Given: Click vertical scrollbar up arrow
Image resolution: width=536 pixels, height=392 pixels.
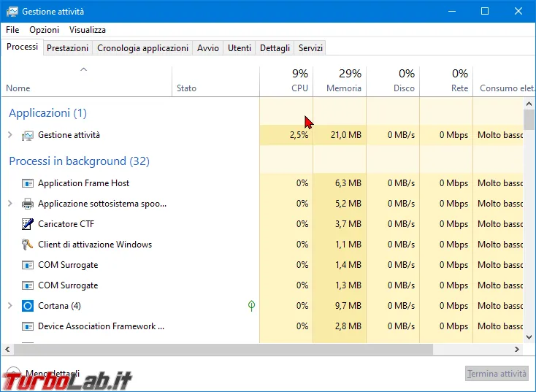Looking at the screenshot, I should (529, 104).
